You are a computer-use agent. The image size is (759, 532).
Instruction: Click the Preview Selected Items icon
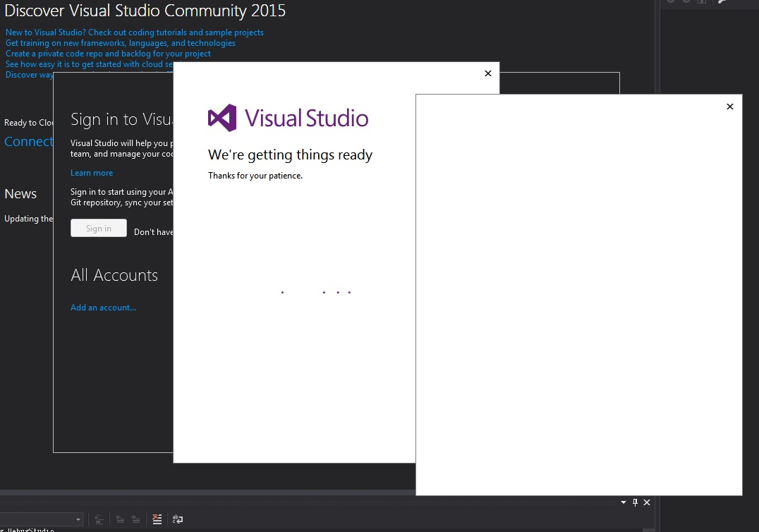point(701,3)
